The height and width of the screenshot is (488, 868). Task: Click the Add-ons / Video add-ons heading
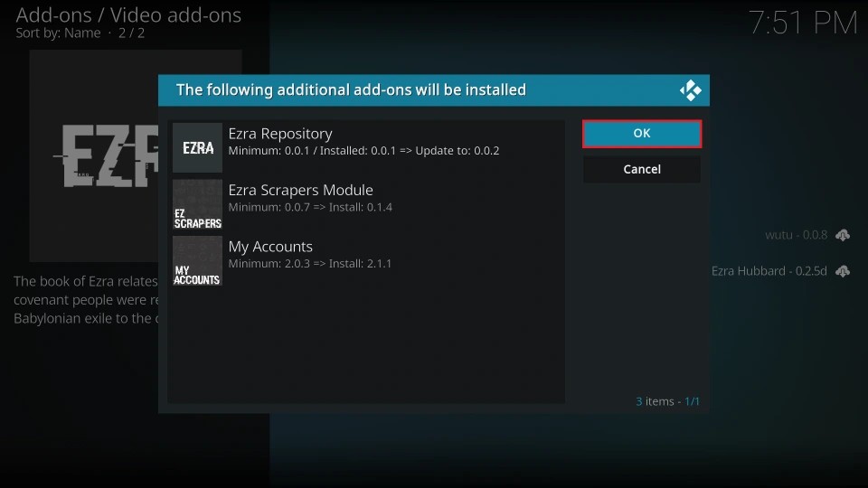pos(128,15)
